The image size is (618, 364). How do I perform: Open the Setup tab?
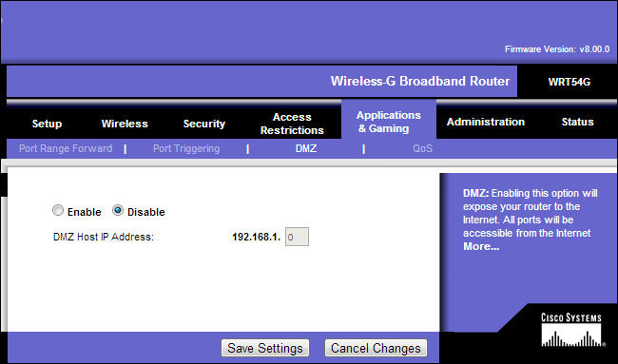tap(47, 124)
